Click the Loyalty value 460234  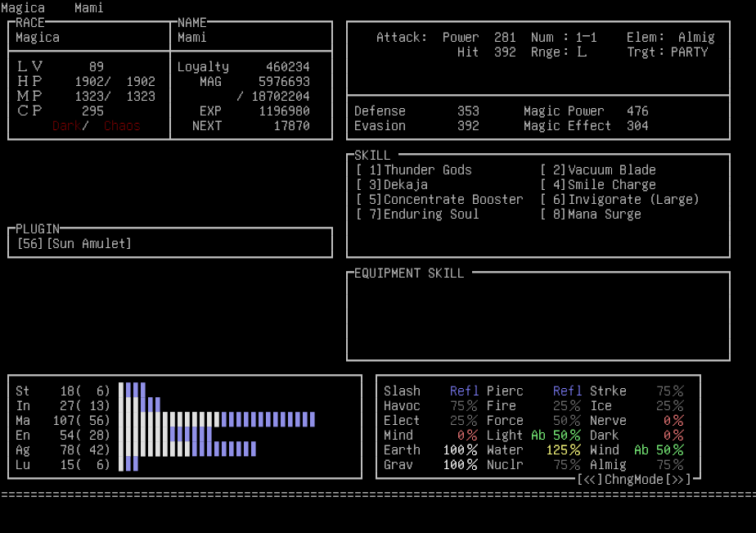pos(288,66)
